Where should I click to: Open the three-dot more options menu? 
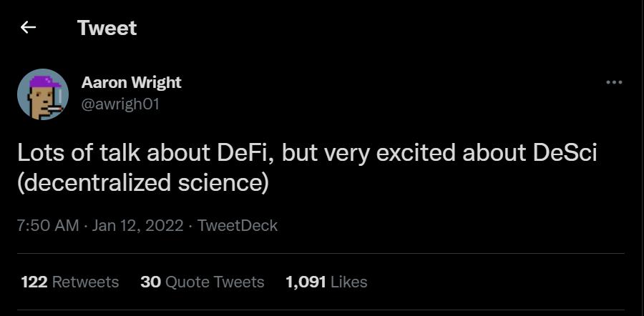[613, 82]
